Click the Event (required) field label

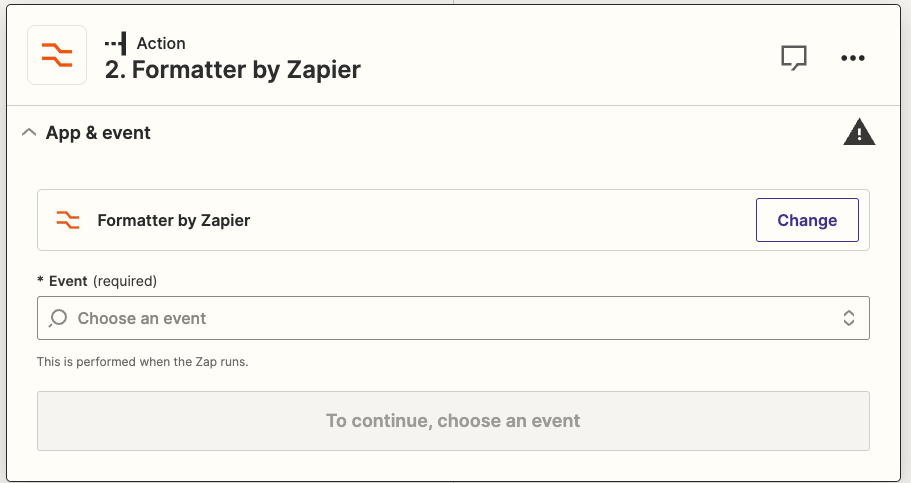(97, 281)
